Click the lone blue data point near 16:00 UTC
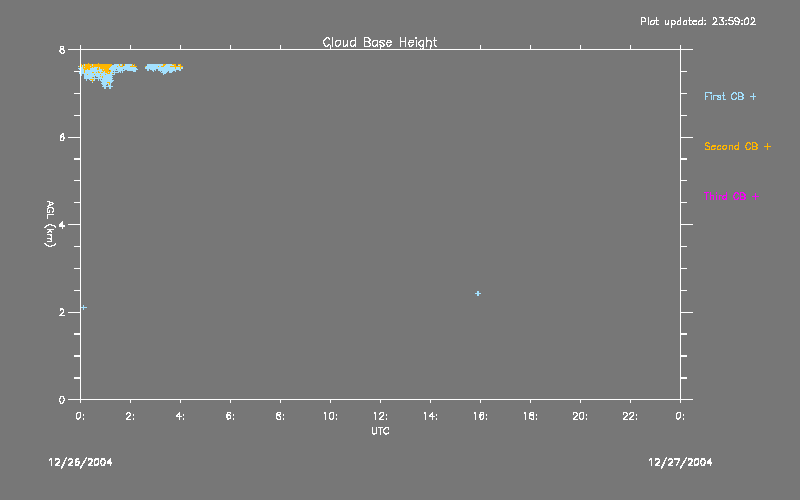Screen dimensions: 800x500 pos(478,293)
